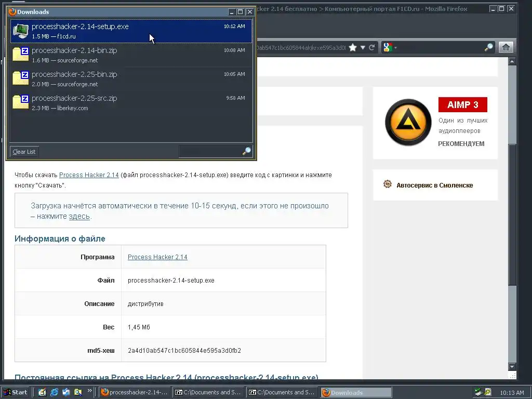Select processhacker-2.25-bin.zip in Downloads list
Image resolution: width=532 pixels, height=399 pixels.
(x=131, y=79)
